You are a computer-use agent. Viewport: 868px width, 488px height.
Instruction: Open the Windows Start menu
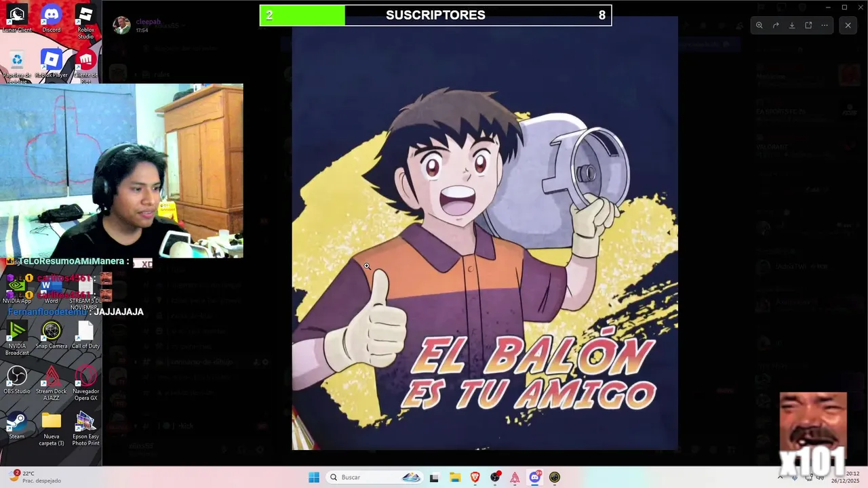(x=314, y=477)
